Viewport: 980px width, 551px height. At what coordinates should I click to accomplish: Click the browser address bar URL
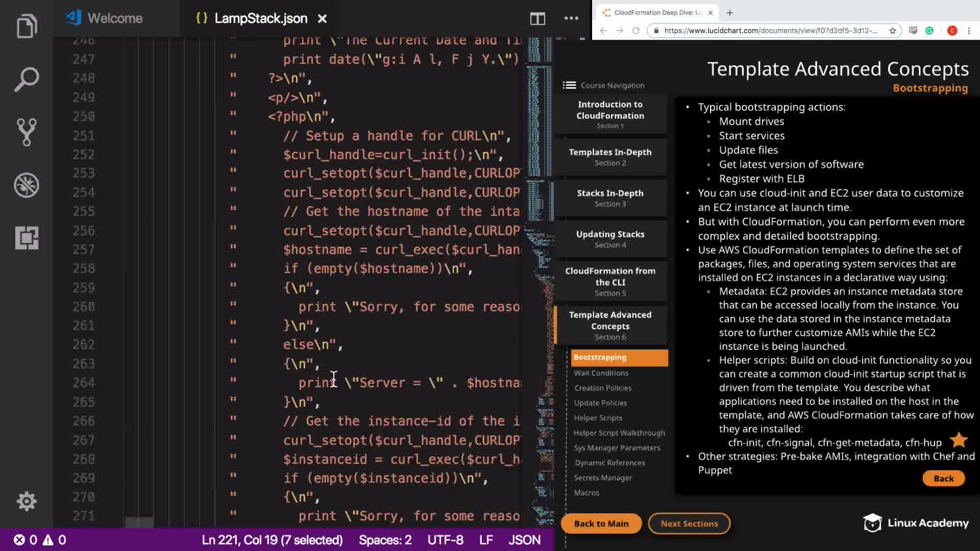click(771, 31)
